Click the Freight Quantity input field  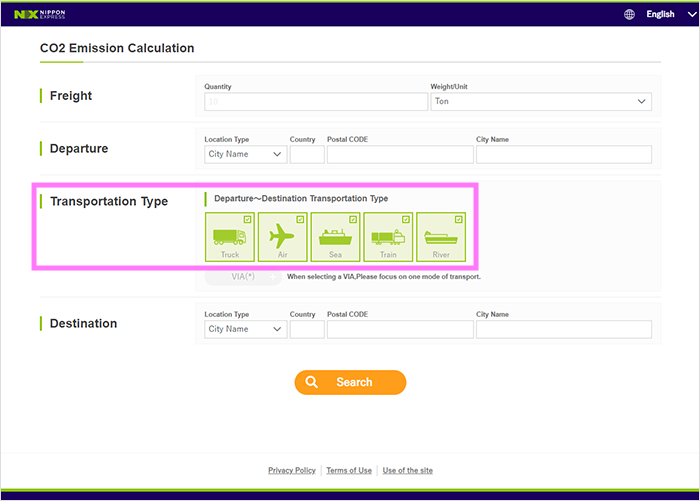click(x=315, y=102)
